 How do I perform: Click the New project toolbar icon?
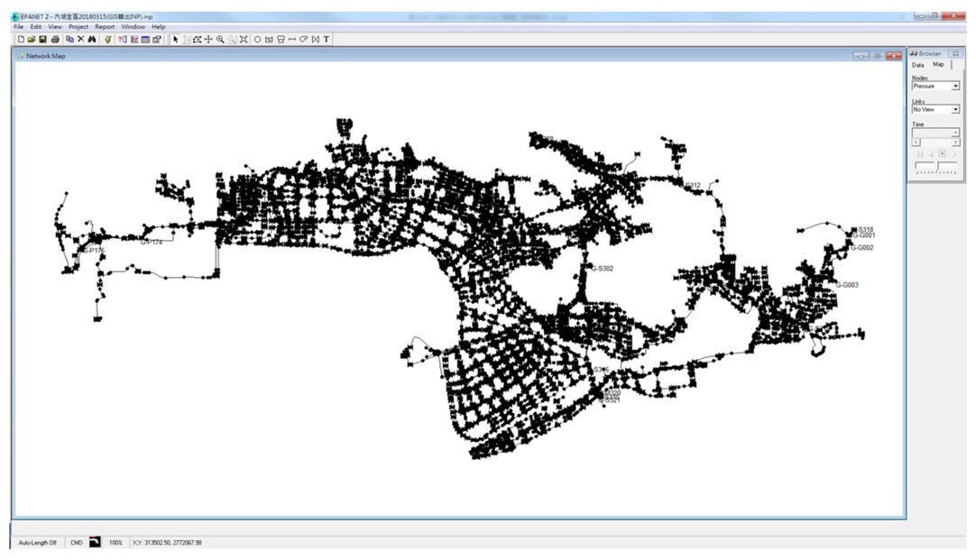pyautogui.click(x=21, y=39)
